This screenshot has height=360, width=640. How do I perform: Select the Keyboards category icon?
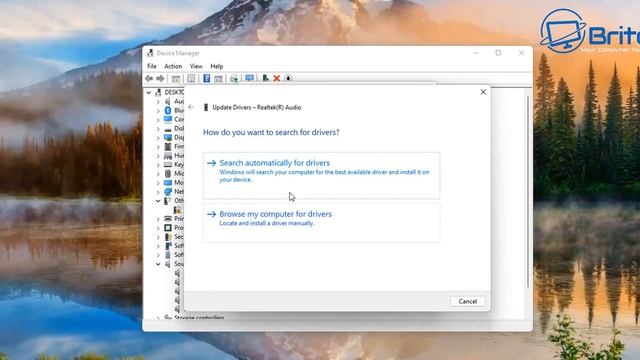tap(168, 164)
